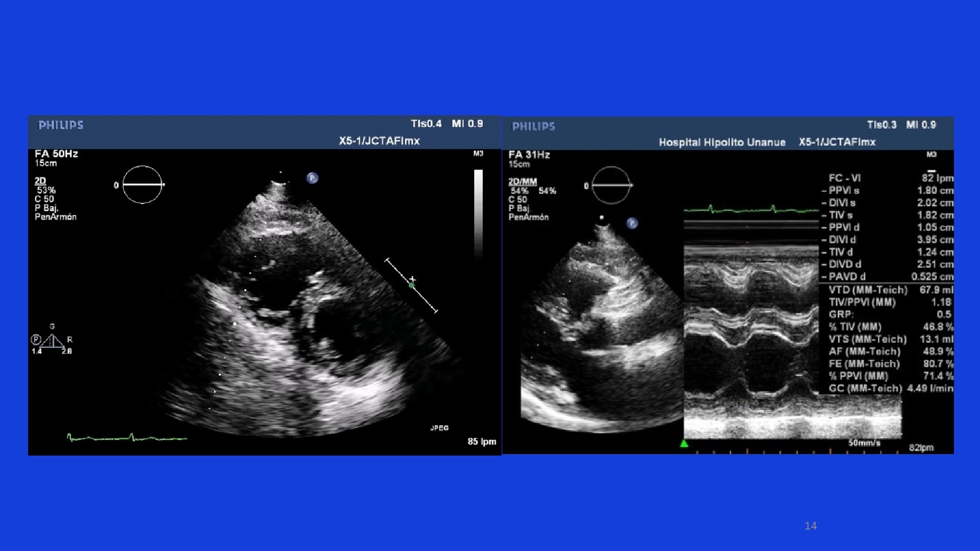Click the PPVI s measurement entry
Viewport: 980px width, 551px height.
pos(844,190)
